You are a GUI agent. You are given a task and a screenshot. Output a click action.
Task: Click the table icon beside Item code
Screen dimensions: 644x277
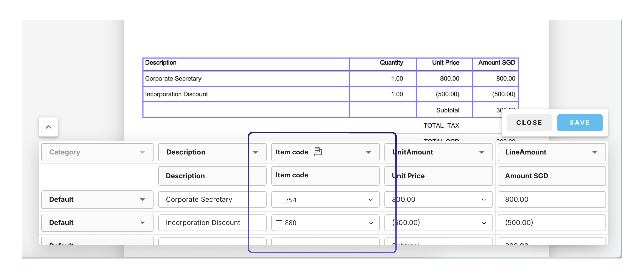pos(318,152)
